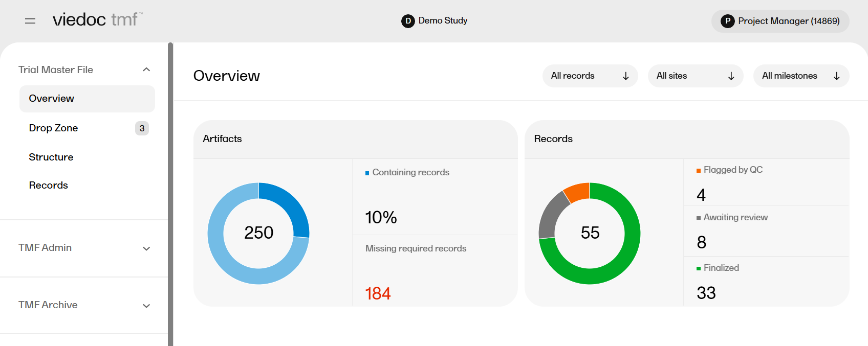
Task: Click the 184 missing required records count
Action: pos(378,294)
